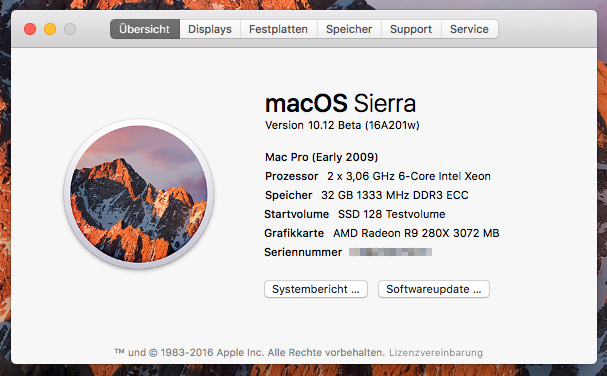Select the macOS Sierra heading
Screen dimensions: 607x376
(341, 103)
